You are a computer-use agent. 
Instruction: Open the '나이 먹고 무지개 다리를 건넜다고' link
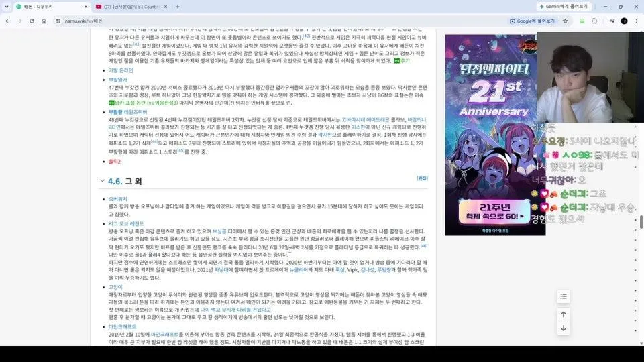[235, 310]
